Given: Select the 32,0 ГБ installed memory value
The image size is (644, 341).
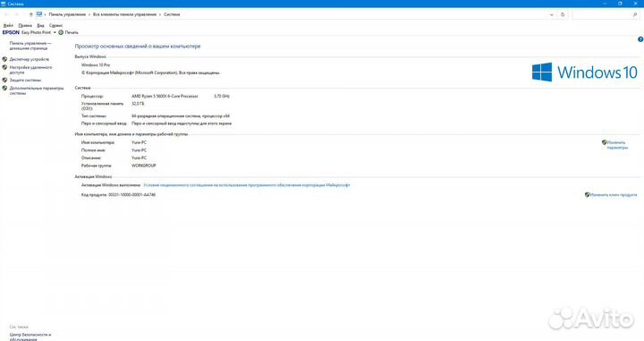Looking at the screenshot, I should click(138, 104).
